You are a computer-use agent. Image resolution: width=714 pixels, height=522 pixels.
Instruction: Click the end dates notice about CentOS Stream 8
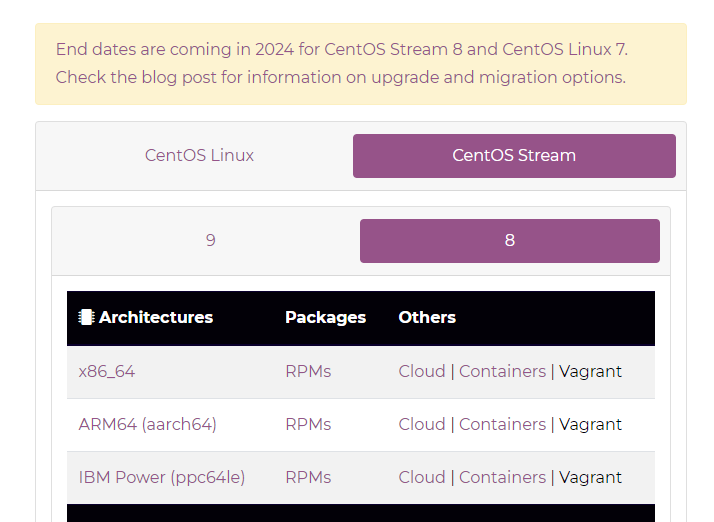(342, 49)
